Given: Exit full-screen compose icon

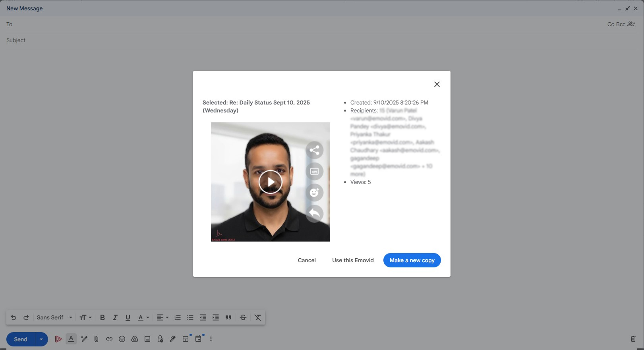Looking at the screenshot, I should point(628,8).
